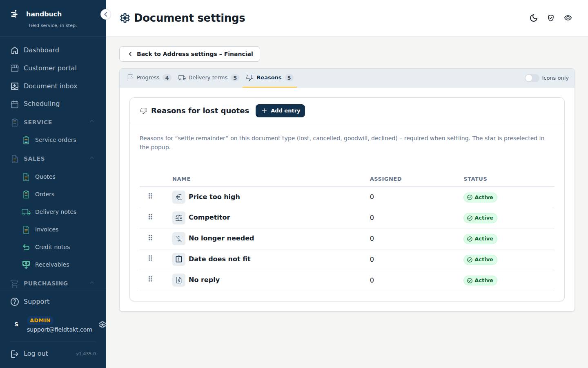Click drag handle of No reply row
This screenshot has height=368, width=588.
(x=150, y=279)
